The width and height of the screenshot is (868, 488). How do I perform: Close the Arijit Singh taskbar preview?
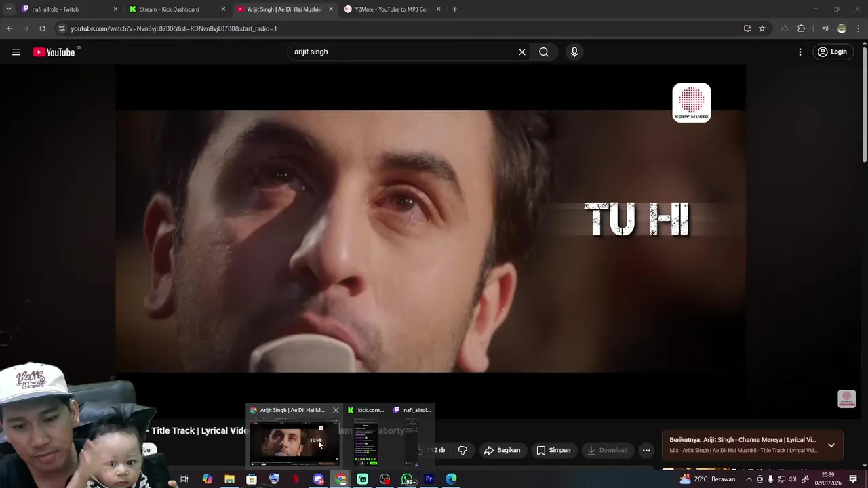pos(336,410)
